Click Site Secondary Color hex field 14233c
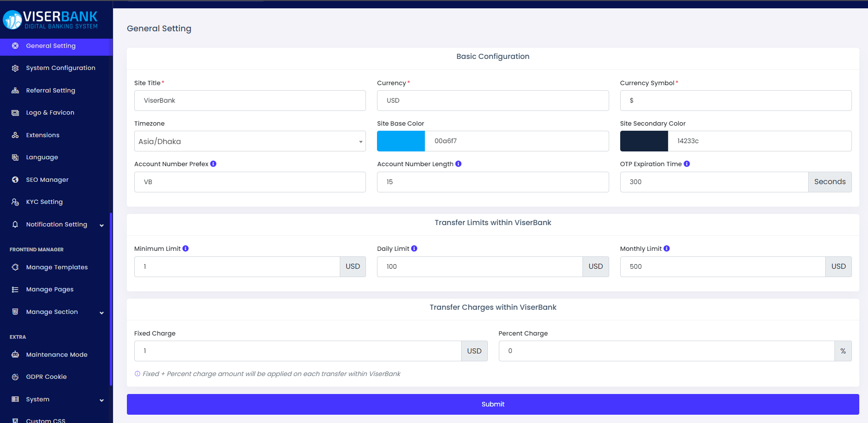 [x=759, y=141]
